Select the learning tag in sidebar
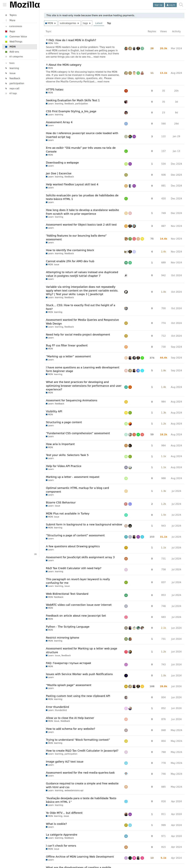The width and height of the screenshot is (186, 868). [x=14, y=68]
